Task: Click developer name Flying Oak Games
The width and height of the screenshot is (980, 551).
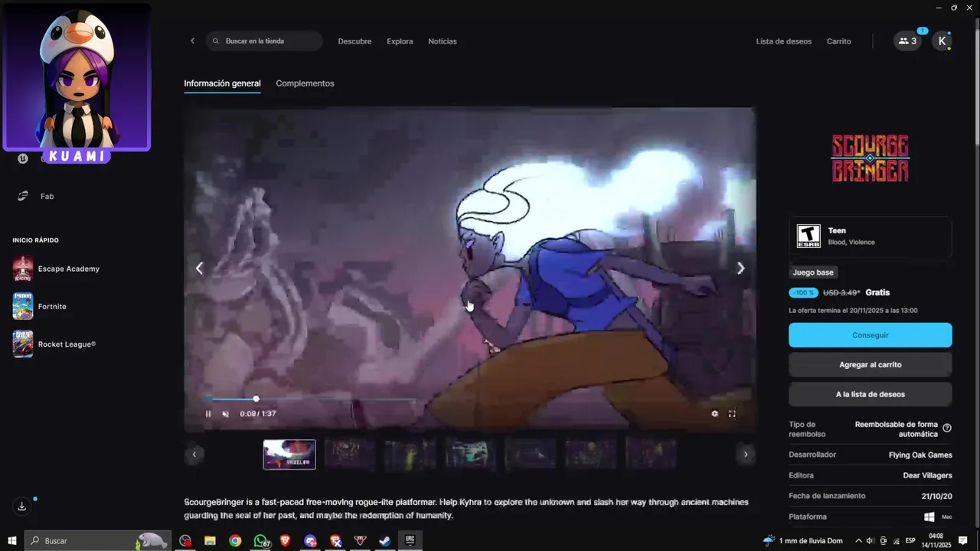Action: coord(920,455)
